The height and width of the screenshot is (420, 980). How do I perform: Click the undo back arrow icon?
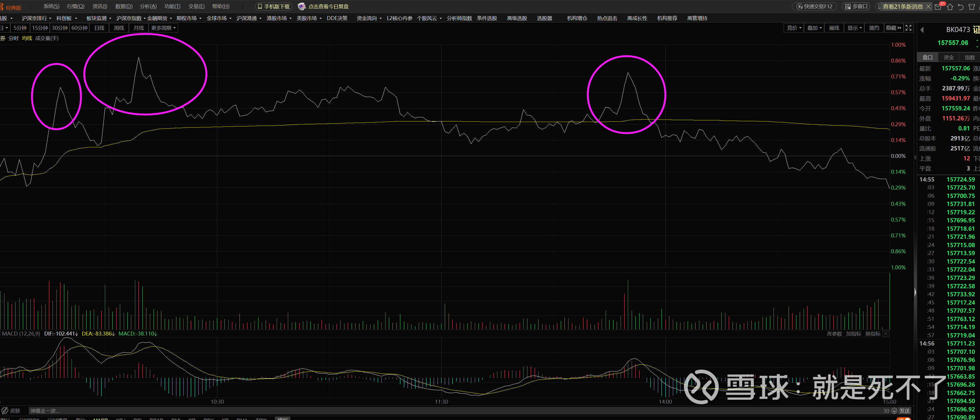coord(961,6)
